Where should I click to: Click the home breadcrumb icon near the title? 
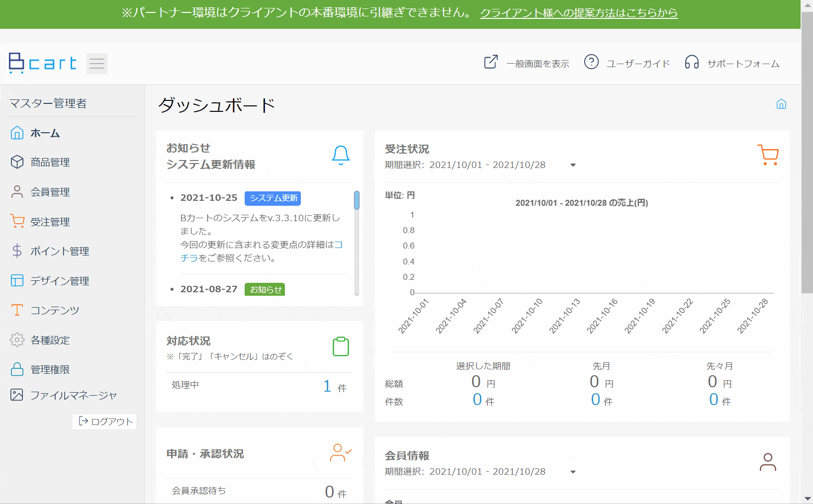(x=781, y=104)
